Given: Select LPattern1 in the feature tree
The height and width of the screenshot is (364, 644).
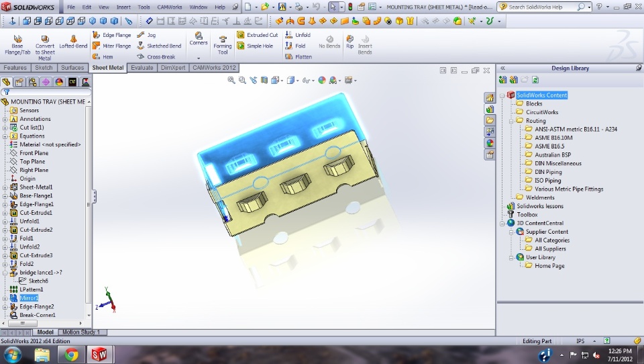Looking at the screenshot, I should tap(32, 289).
